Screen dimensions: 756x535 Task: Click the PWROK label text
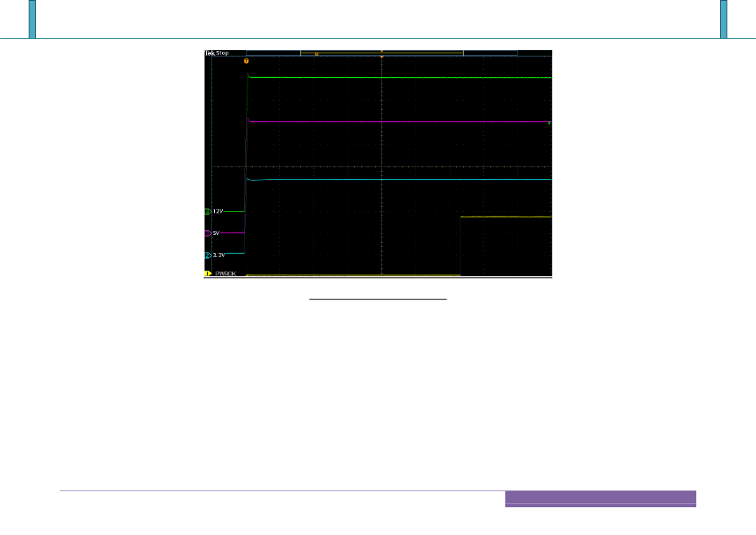pyautogui.click(x=225, y=274)
